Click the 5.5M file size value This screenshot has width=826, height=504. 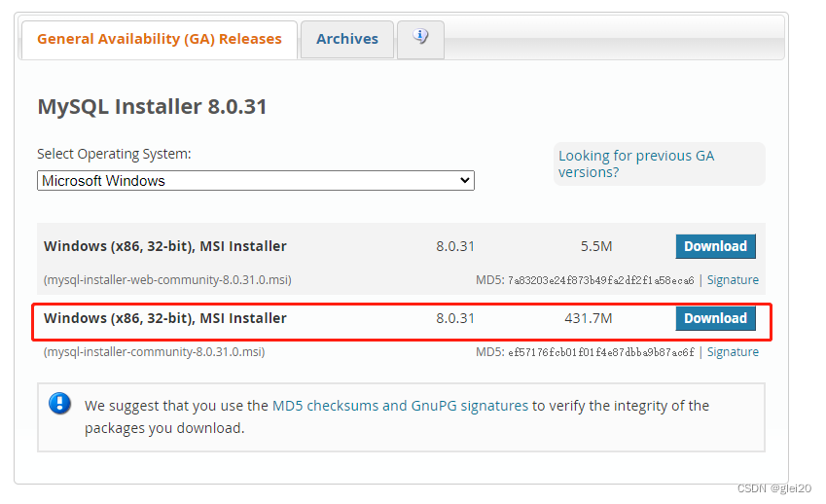tap(596, 246)
